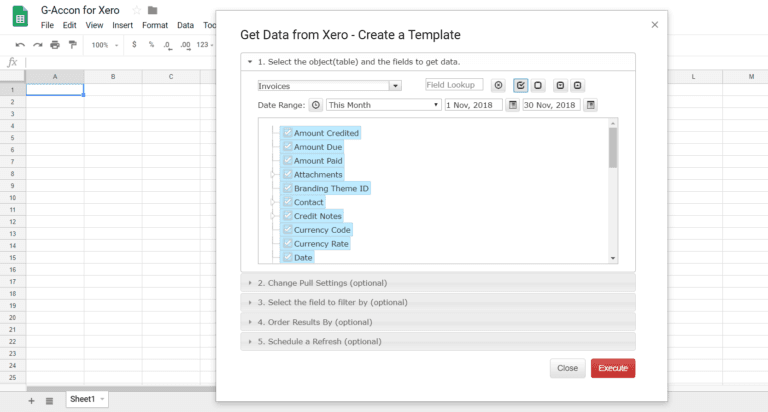The width and height of the screenshot is (768, 412).
Task: Star the G-Accon for Xero document
Action: click(137, 10)
